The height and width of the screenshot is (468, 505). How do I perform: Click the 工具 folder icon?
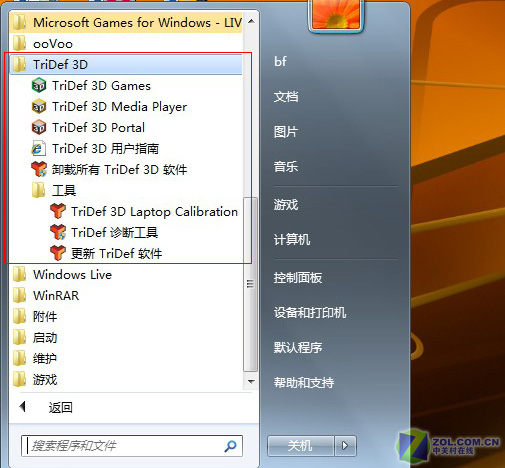click(x=39, y=190)
